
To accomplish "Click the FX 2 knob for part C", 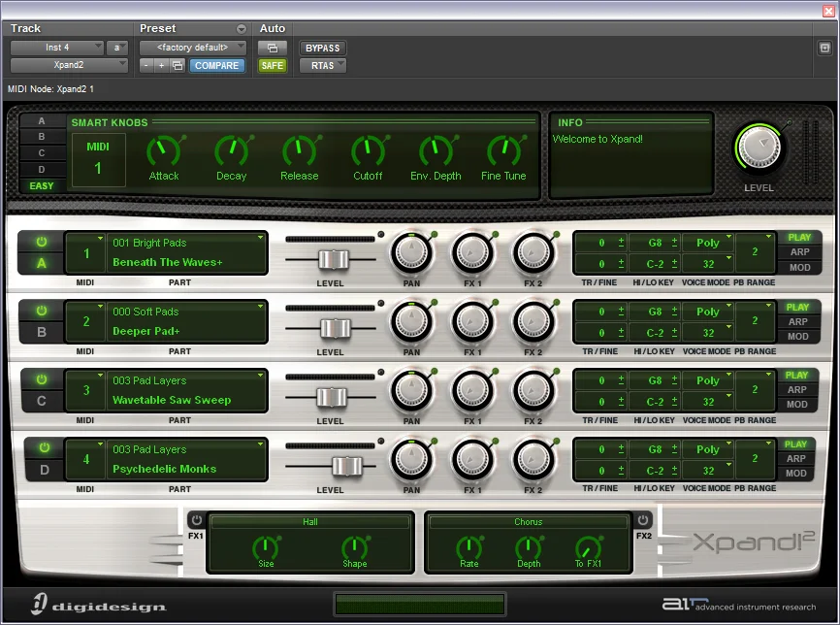I will click(x=533, y=391).
